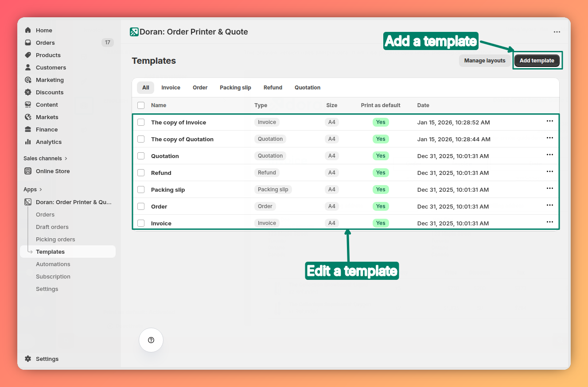Open actions menu for Packing slip row

[x=550, y=188]
